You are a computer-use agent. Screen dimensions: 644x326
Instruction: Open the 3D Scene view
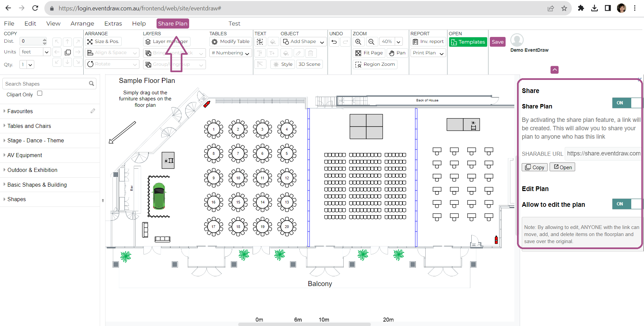(x=309, y=64)
